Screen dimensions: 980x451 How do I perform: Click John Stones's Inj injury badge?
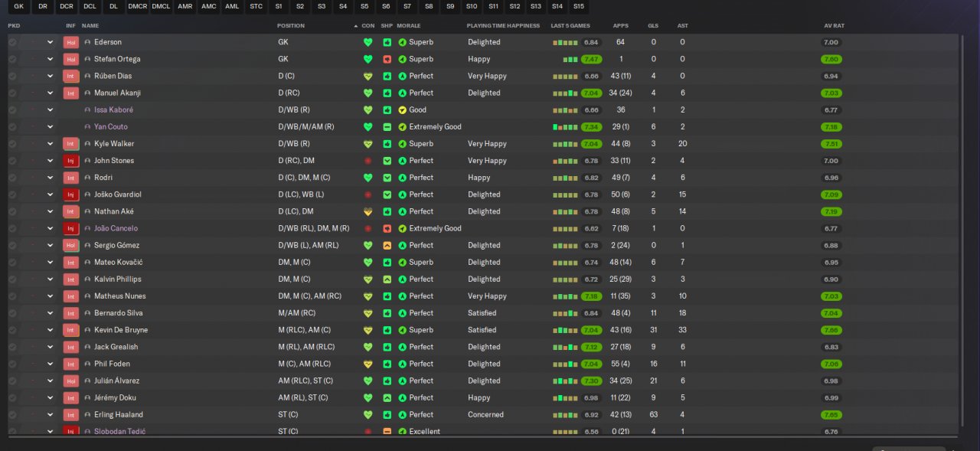tap(71, 161)
